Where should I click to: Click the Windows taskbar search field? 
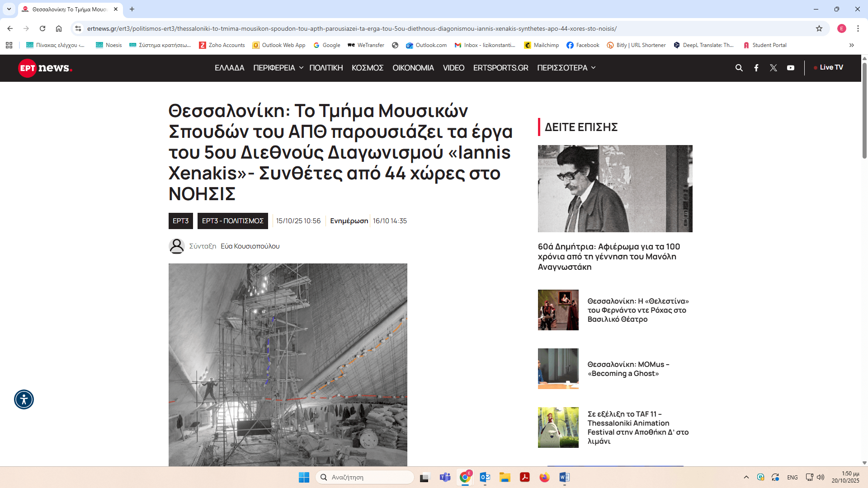point(365,477)
